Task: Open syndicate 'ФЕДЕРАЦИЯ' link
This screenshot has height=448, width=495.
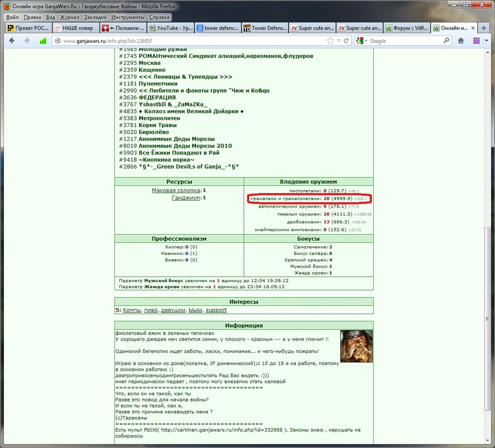Action: click(x=157, y=97)
